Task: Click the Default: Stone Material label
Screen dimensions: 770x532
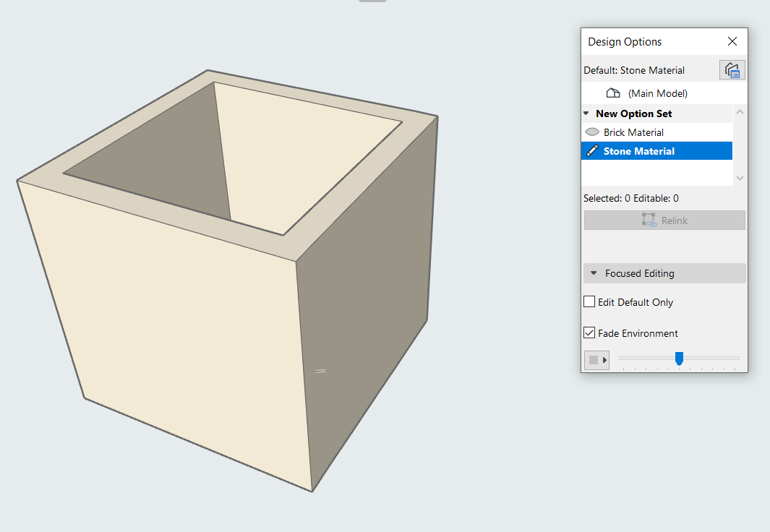Action: tap(634, 70)
